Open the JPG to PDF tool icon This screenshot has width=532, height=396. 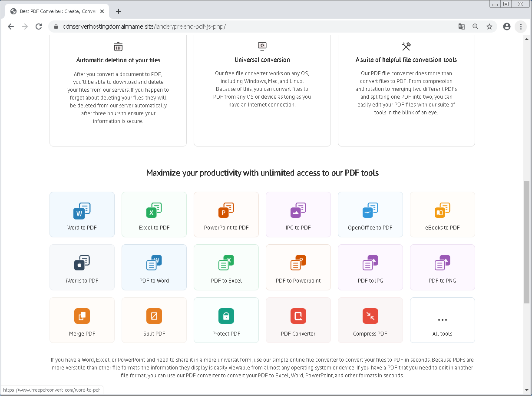click(x=298, y=210)
